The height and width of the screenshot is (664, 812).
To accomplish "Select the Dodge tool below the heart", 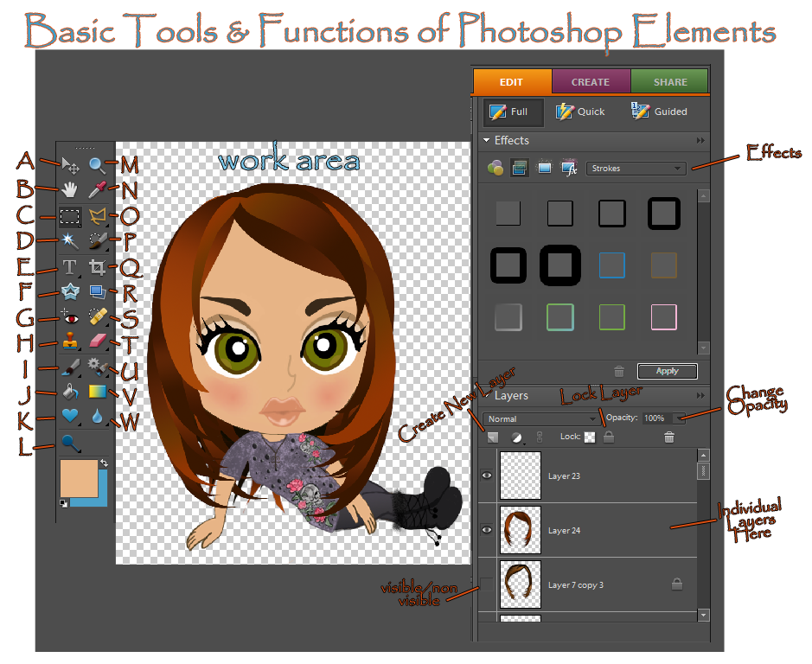I will pos(70,444).
